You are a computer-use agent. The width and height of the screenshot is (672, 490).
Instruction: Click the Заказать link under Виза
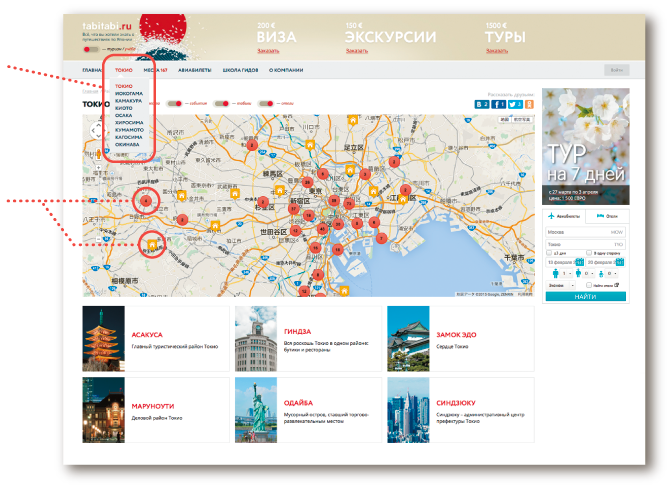(x=269, y=50)
